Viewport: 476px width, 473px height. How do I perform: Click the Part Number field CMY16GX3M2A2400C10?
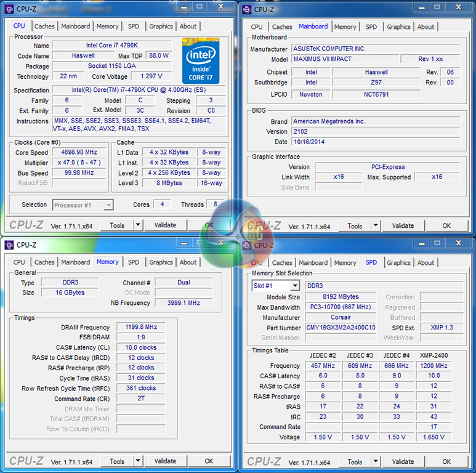341,328
